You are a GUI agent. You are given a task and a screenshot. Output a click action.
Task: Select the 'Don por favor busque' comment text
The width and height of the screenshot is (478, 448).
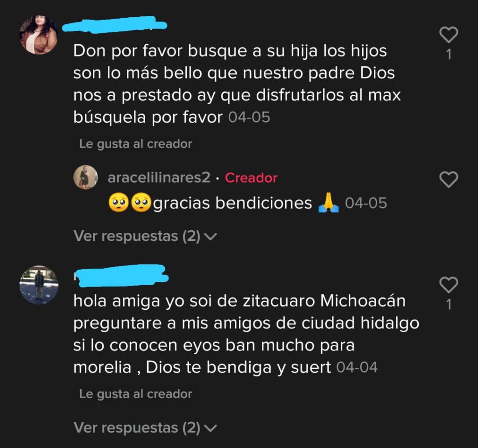tap(237, 84)
